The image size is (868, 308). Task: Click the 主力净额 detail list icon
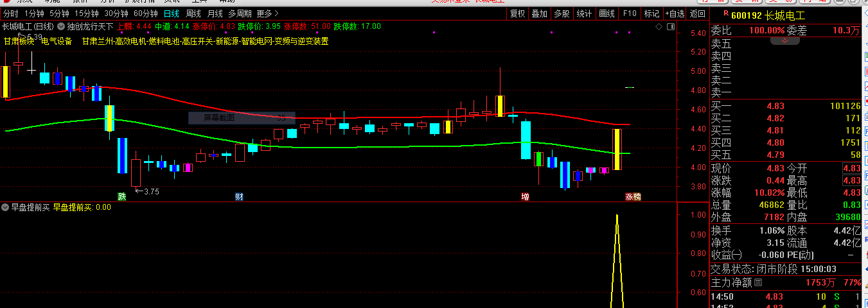pyautogui.click(x=758, y=282)
